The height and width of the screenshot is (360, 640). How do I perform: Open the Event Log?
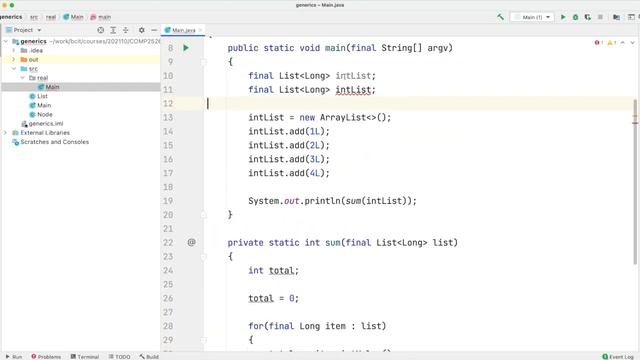(618, 356)
